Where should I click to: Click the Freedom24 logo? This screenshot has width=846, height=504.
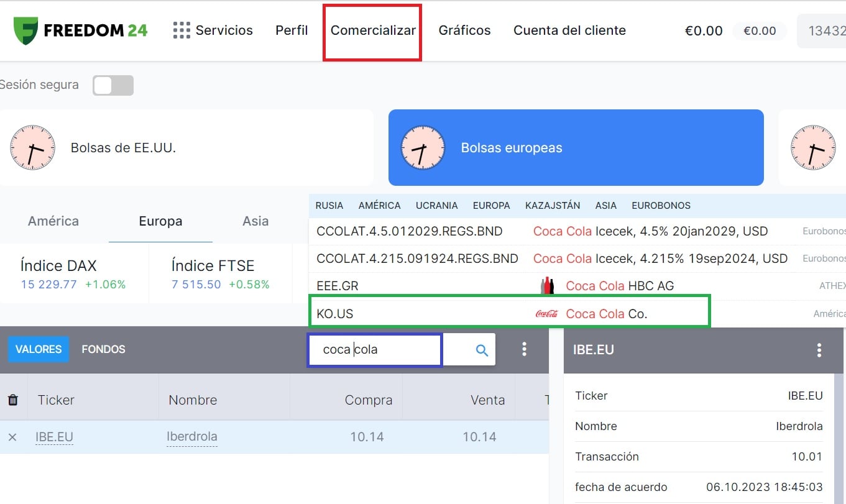click(80, 30)
